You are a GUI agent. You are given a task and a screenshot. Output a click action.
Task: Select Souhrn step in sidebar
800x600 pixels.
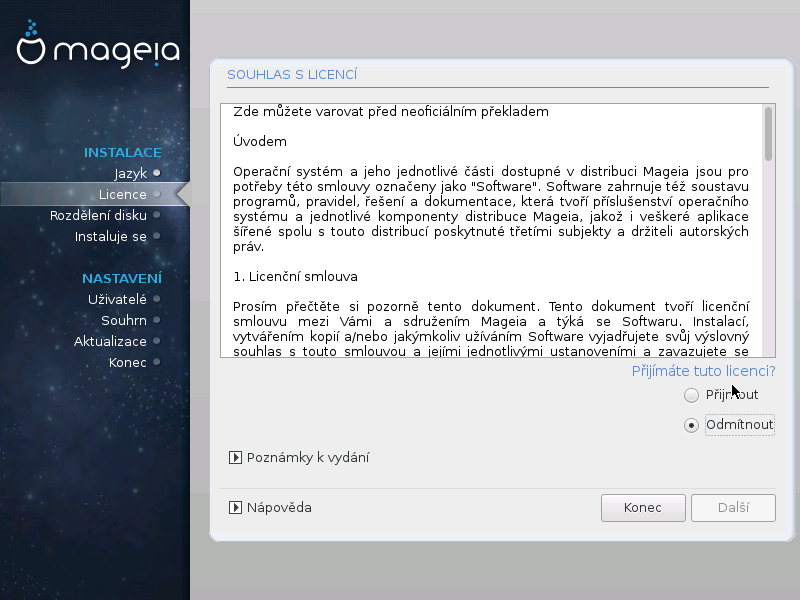tap(124, 320)
